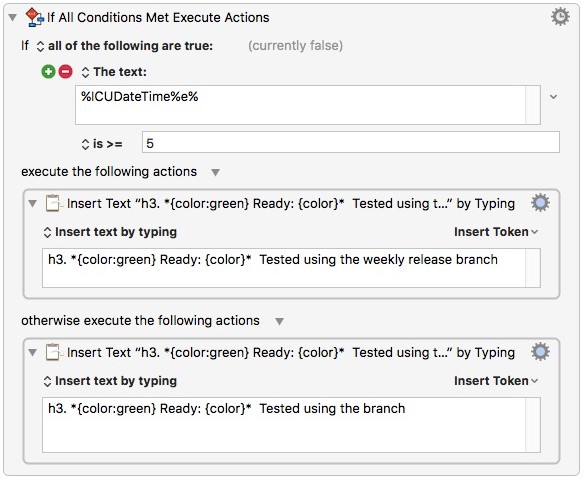Click second Insert Text clipboard icon
Image resolution: width=584 pixels, height=480 pixels.
coord(53,352)
